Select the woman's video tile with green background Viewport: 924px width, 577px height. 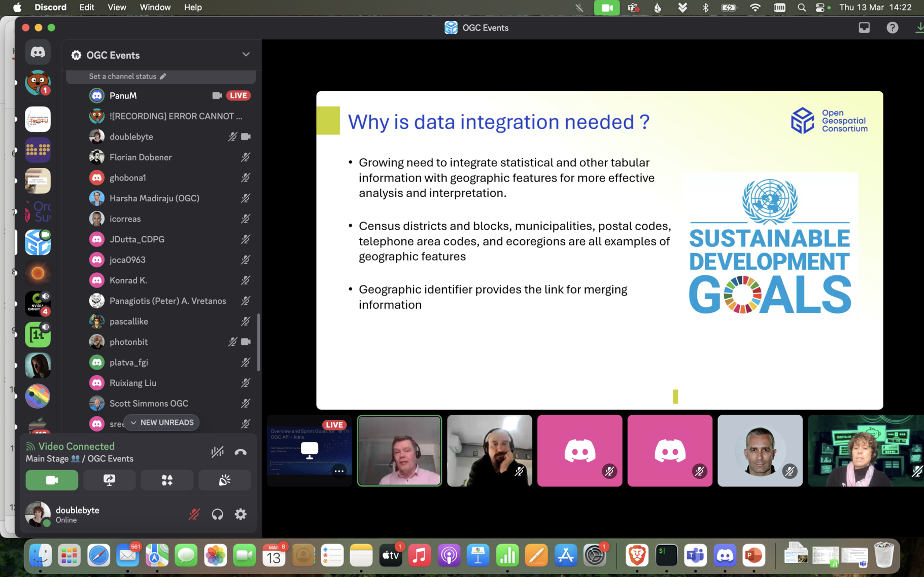tap(866, 451)
